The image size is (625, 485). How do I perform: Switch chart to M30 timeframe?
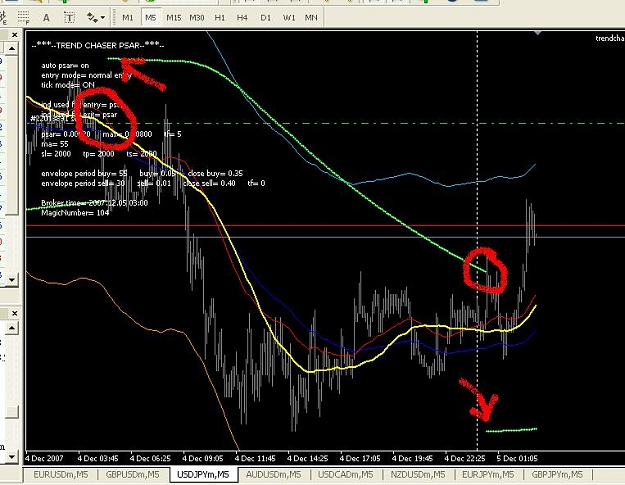pyautogui.click(x=197, y=18)
